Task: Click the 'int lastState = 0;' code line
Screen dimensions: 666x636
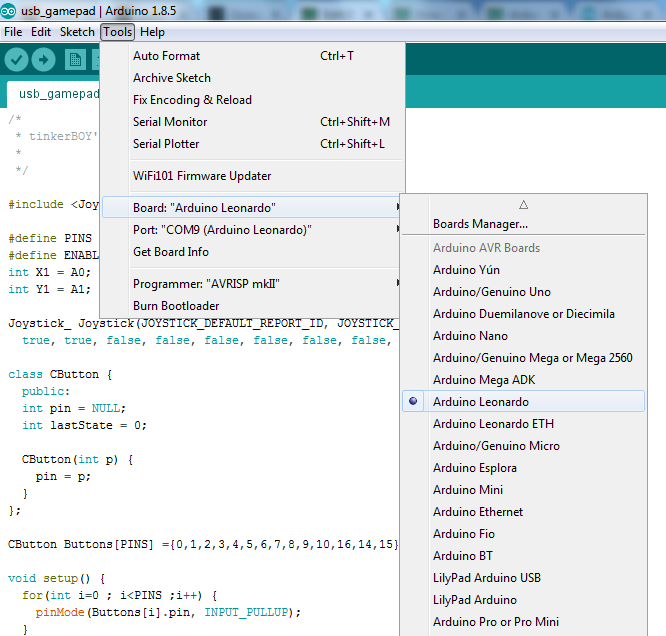Action: coord(85,425)
